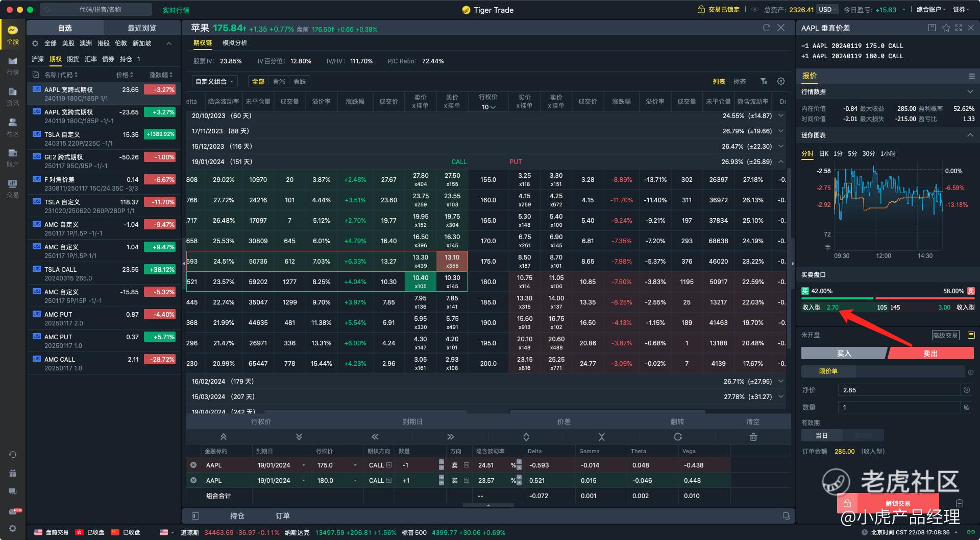Open option chain settings gear icon
980x540 pixels.
click(x=781, y=81)
